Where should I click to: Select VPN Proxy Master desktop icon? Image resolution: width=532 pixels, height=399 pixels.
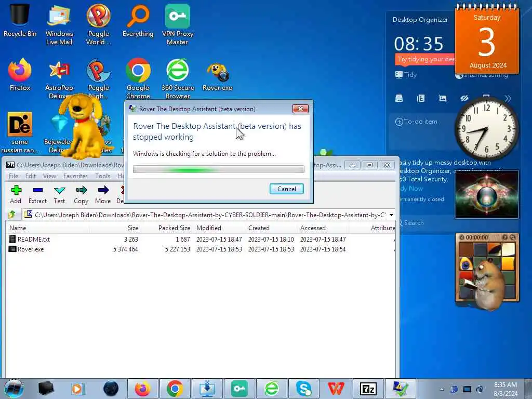tap(178, 24)
